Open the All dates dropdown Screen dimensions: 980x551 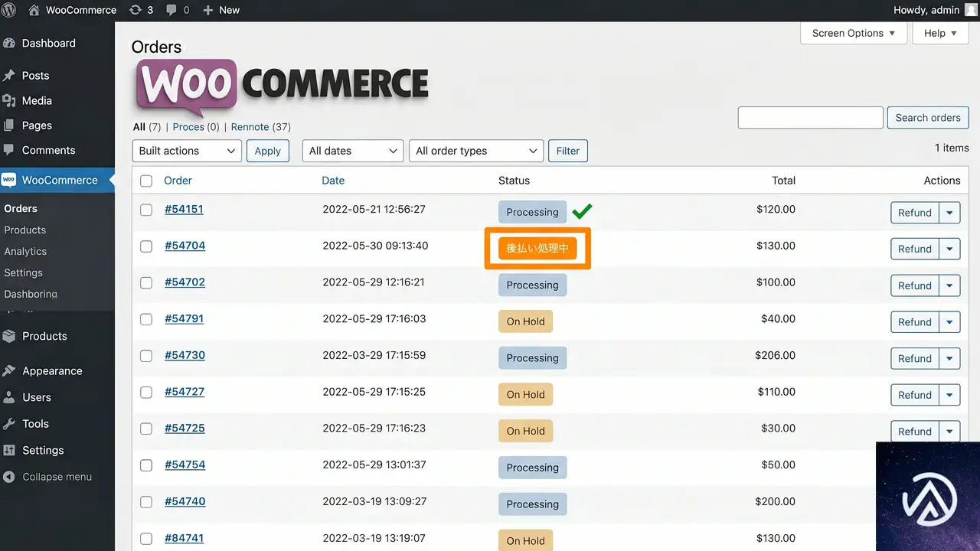(x=353, y=151)
